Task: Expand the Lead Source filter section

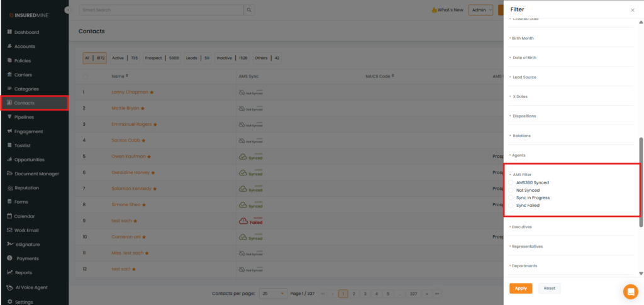Action: point(524,77)
